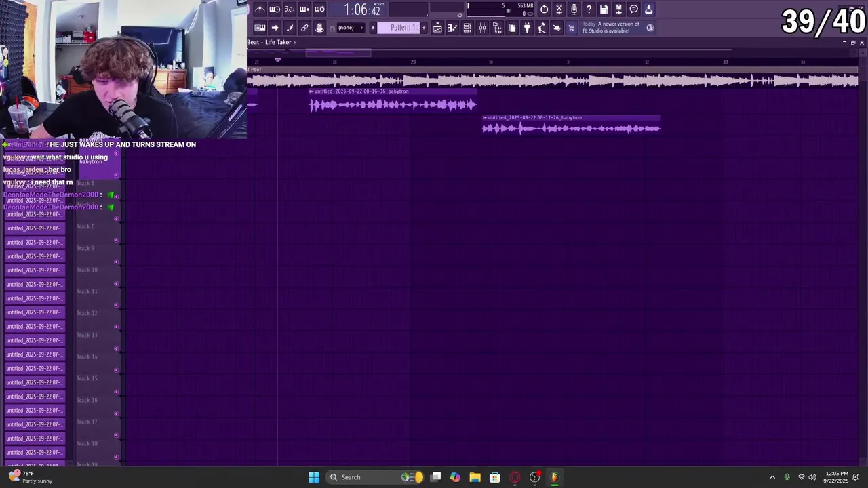The width and height of the screenshot is (868, 488).
Task: Open the (none) snap selector dropdown
Action: [349, 28]
